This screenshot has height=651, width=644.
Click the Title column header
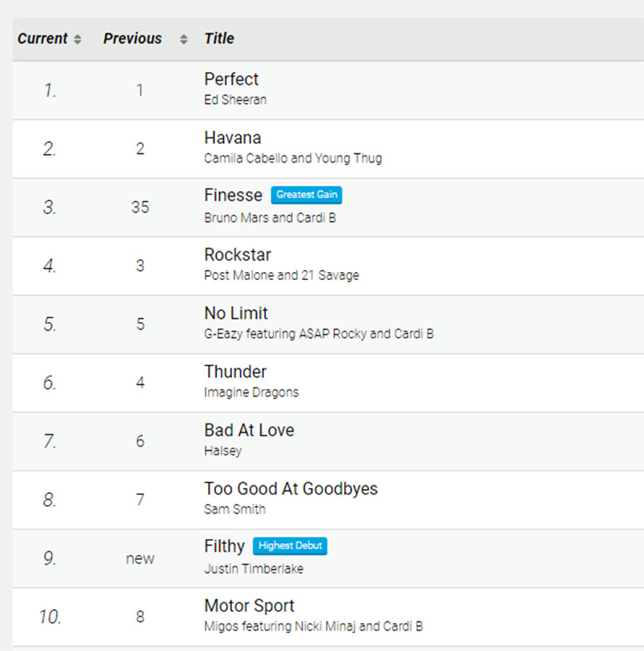click(x=219, y=38)
